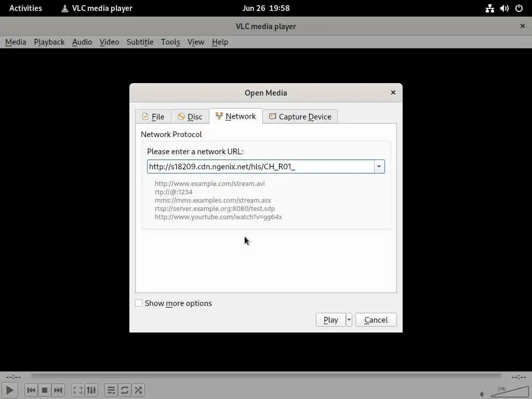Toggle fullscreen video icon

coord(78,390)
